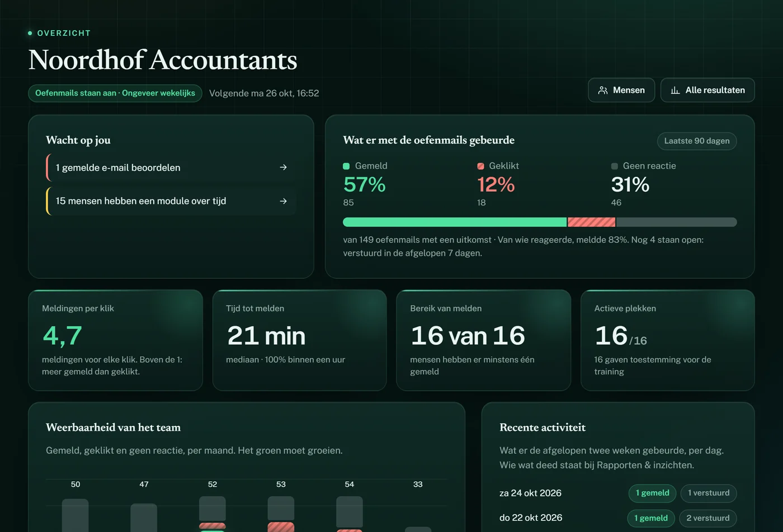This screenshot has height=532, width=783.
Task: Click arrow next to '1 gemelde e-mail beoordelen'
Action: (x=284, y=167)
